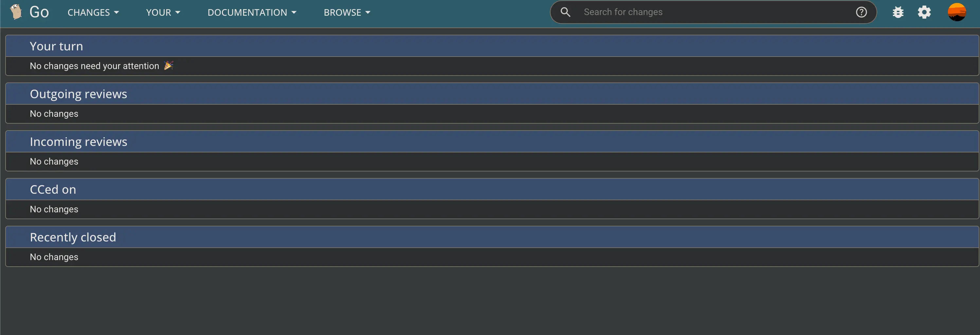Click the Recently closed heading
The width and height of the screenshot is (980, 335).
(73, 237)
